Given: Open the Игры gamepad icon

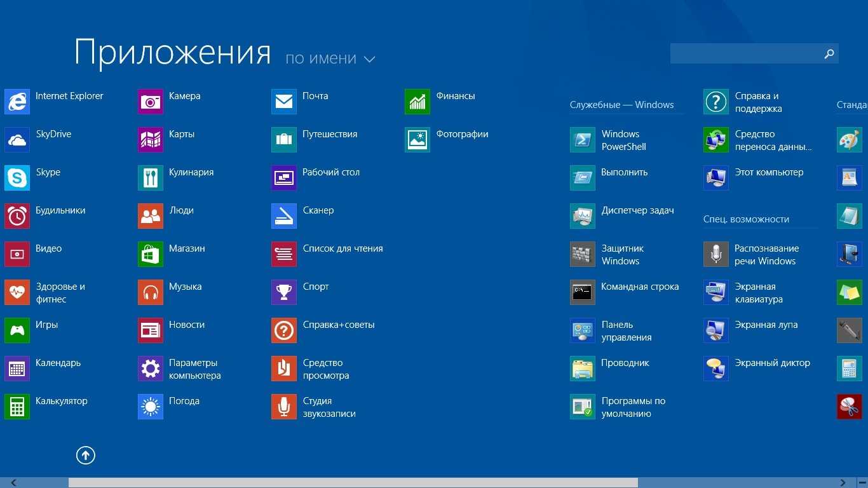Looking at the screenshot, I should pyautogui.click(x=17, y=330).
